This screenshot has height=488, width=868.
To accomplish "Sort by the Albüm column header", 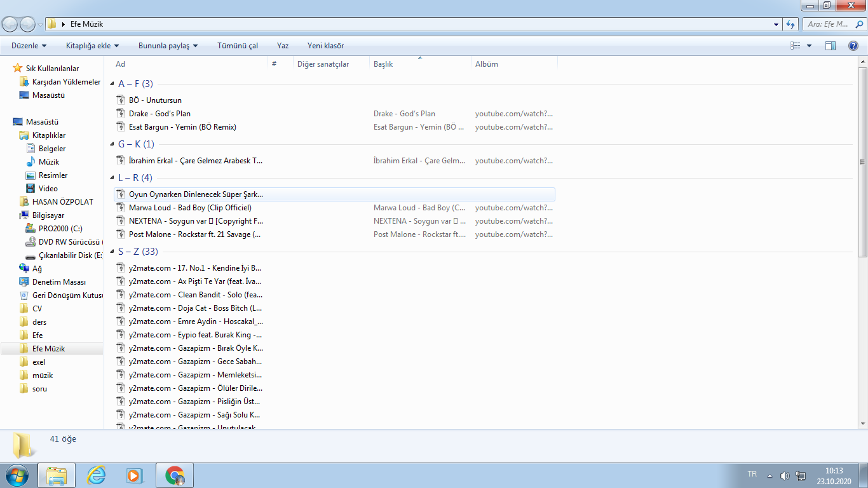I will click(515, 64).
